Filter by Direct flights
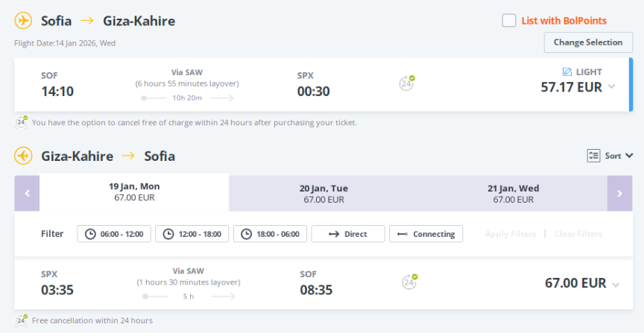This screenshot has height=336, width=644. (x=348, y=234)
